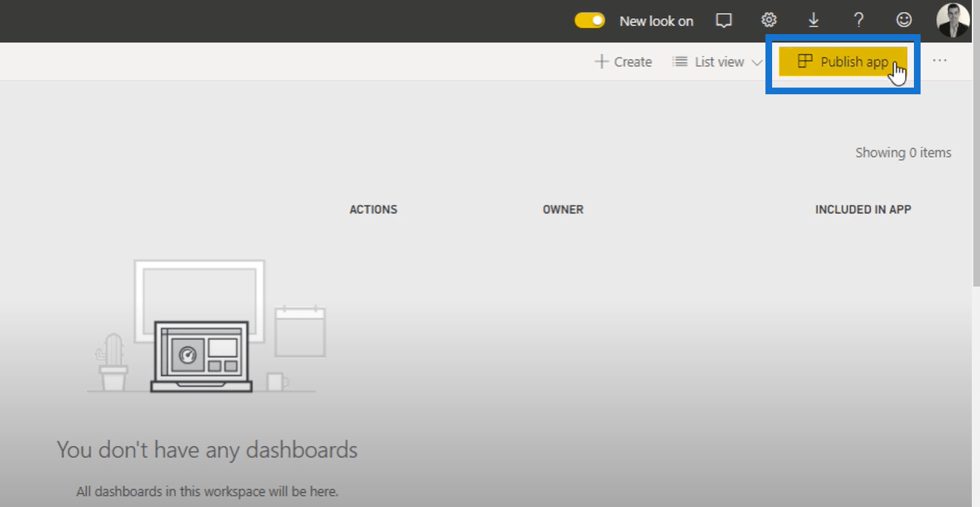This screenshot has height=507, width=980.
Task: Open the notifications chat icon
Action: coord(724,21)
